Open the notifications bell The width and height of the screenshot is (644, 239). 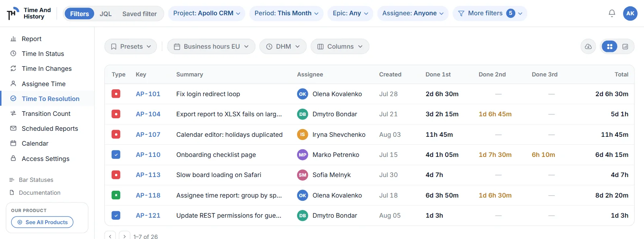coord(612,13)
